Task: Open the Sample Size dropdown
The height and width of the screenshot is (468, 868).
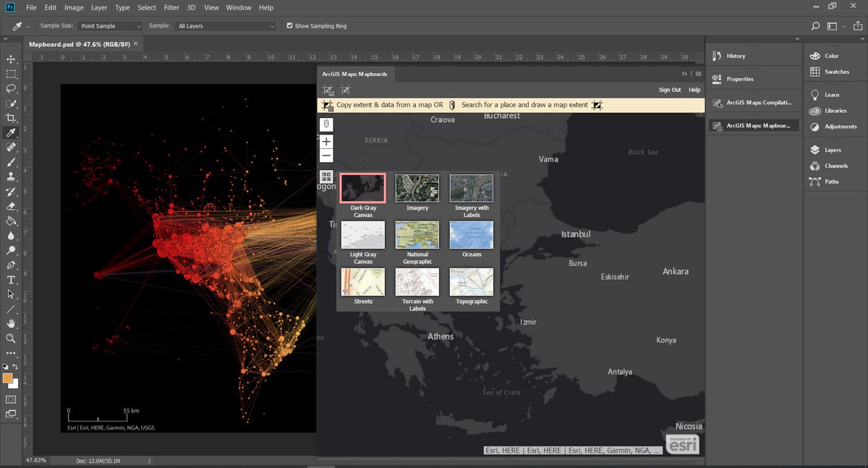Action: 111,26
